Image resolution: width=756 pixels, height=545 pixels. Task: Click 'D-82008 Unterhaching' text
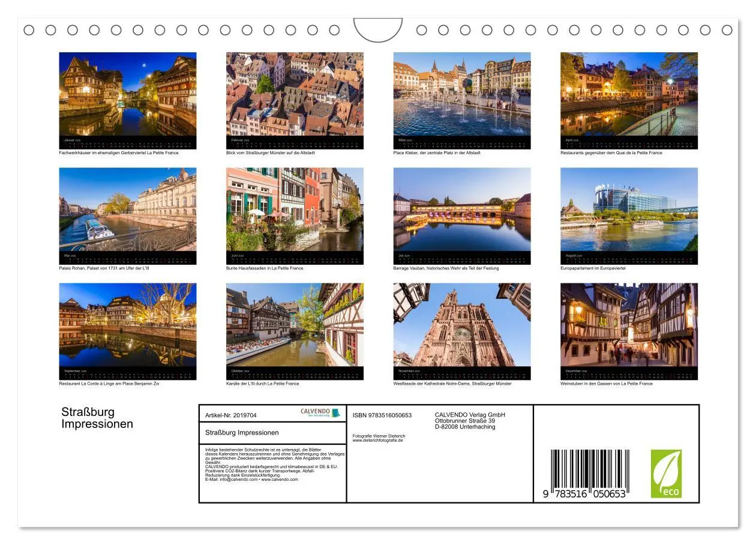pyautogui.click(x=465, y=427)
